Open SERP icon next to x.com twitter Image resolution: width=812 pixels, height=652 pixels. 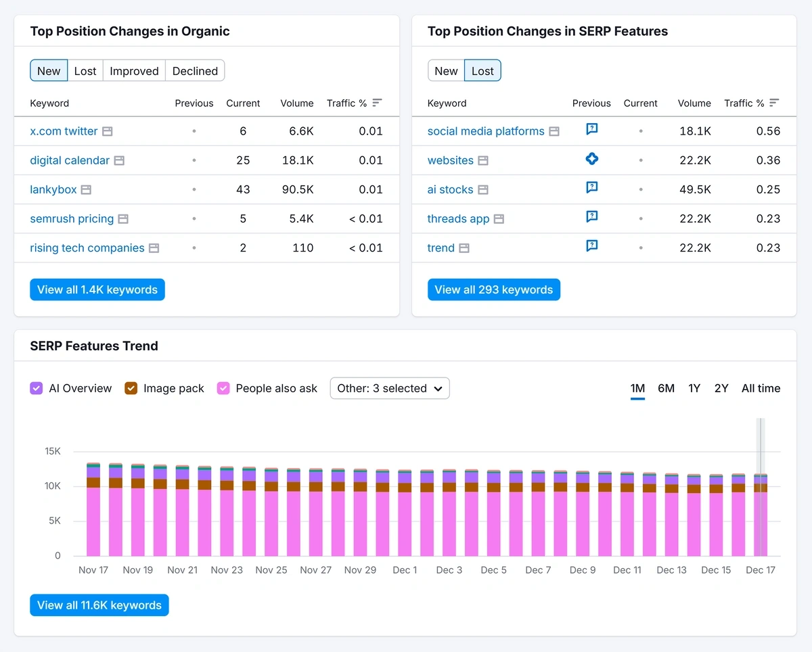pyautogui.click(x=107, y=131)
